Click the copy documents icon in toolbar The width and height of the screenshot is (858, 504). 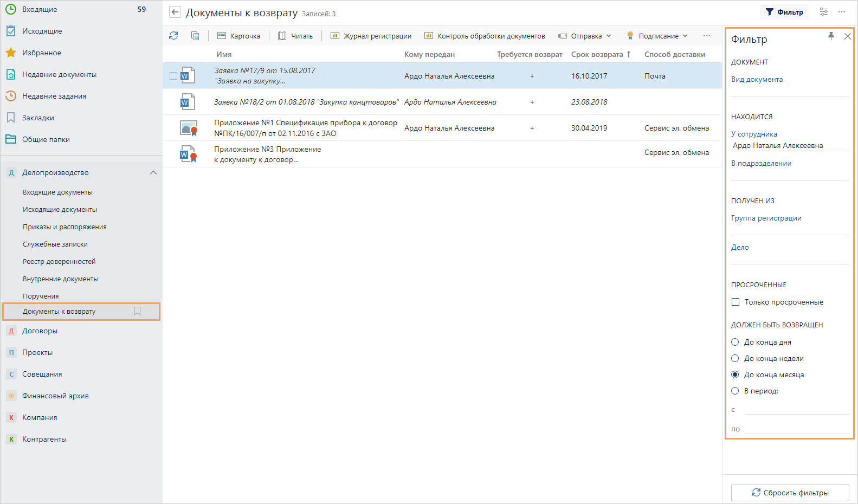(x=195, y=36)
